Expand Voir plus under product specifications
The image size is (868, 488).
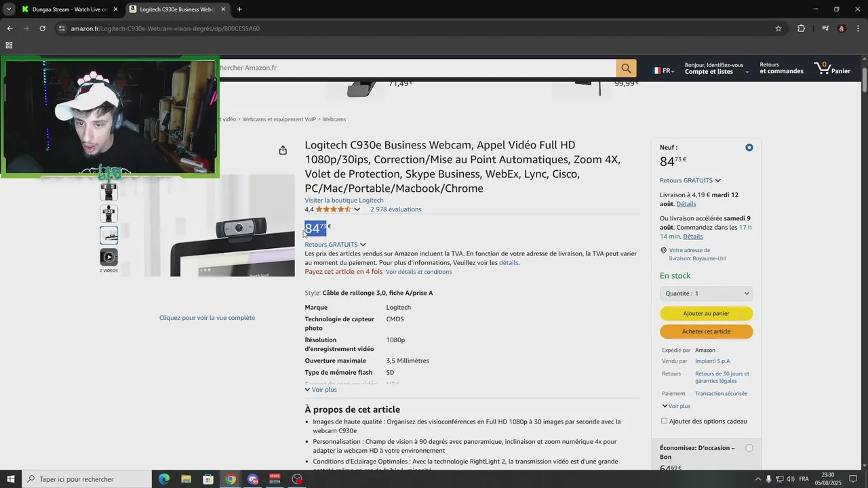click(x=321, y=390)
